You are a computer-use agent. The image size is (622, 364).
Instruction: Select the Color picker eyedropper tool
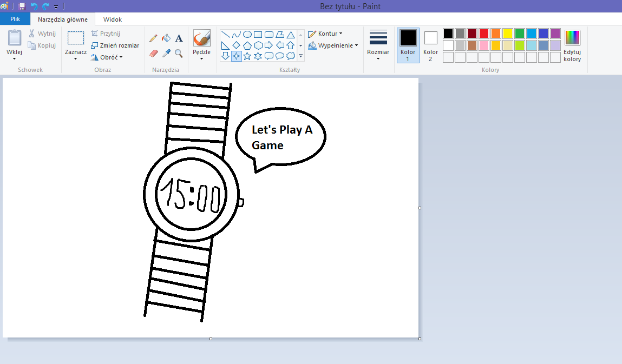(166, 53)
